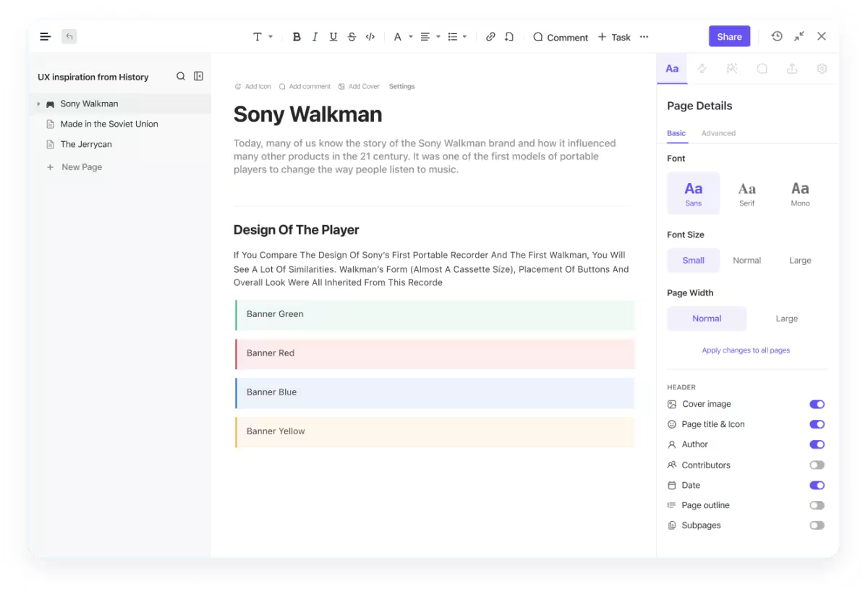The width and height of the screenshot is (868, 595).
Task: Click Add Icon above the title
Action: [252, 86]
